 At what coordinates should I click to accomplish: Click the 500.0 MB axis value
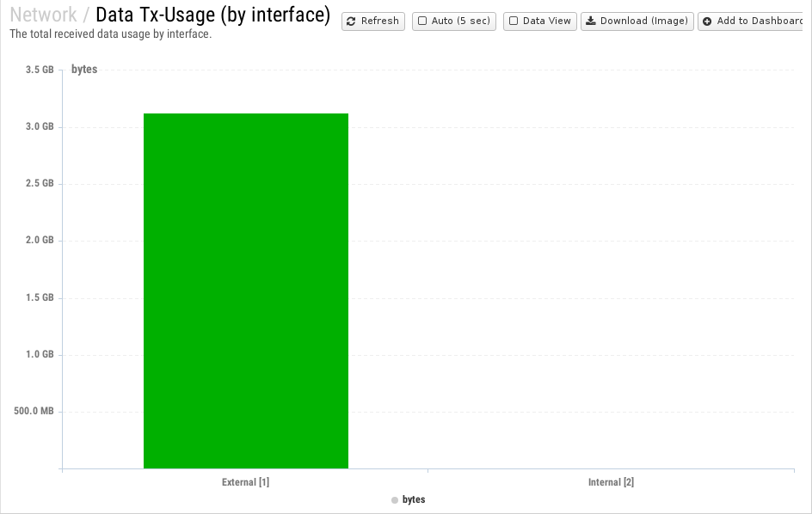click(x=34, y=411)
